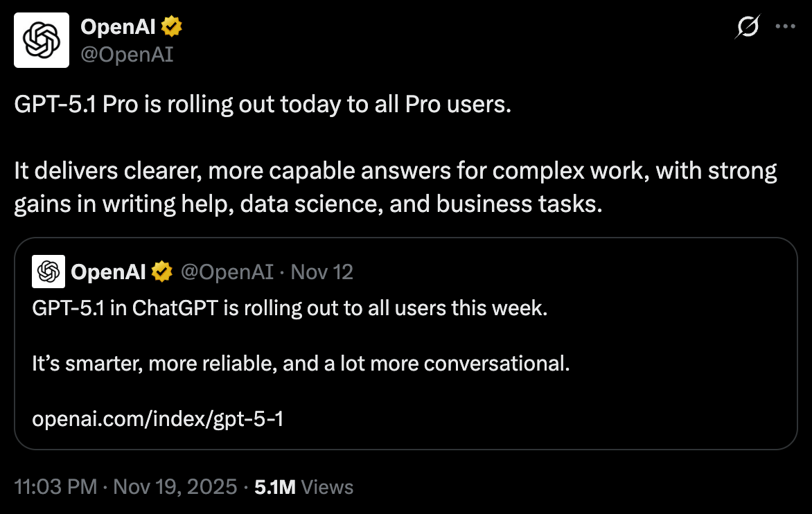Open the three-dot more options menu

click(x=785, y=26)
